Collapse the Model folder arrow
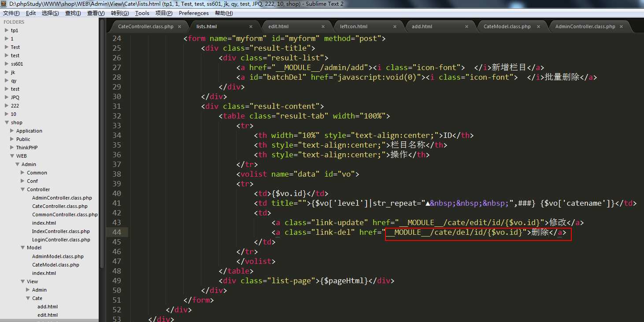The height and width of the screenshot is (322, 644). tap(22, 248)
